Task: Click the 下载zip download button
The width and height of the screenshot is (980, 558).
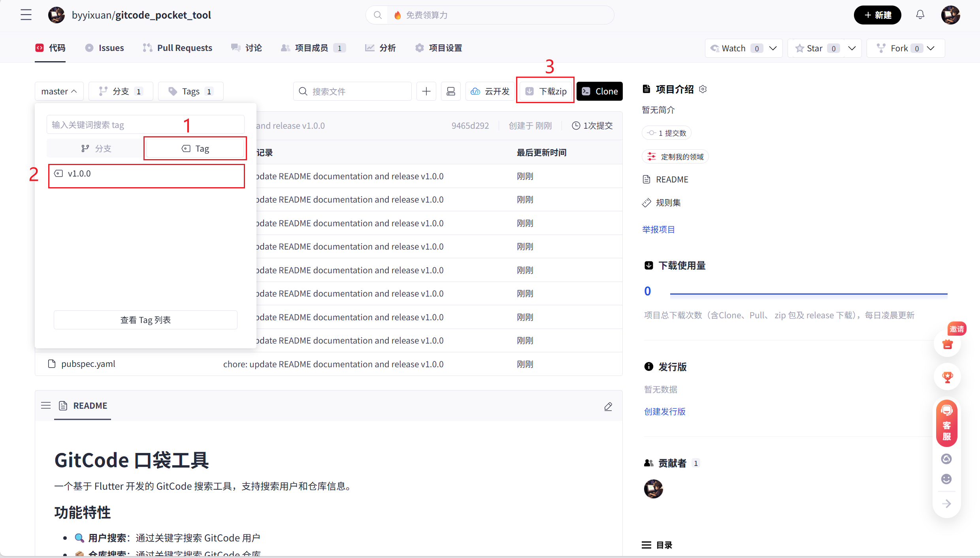Action: pos(546,91)
